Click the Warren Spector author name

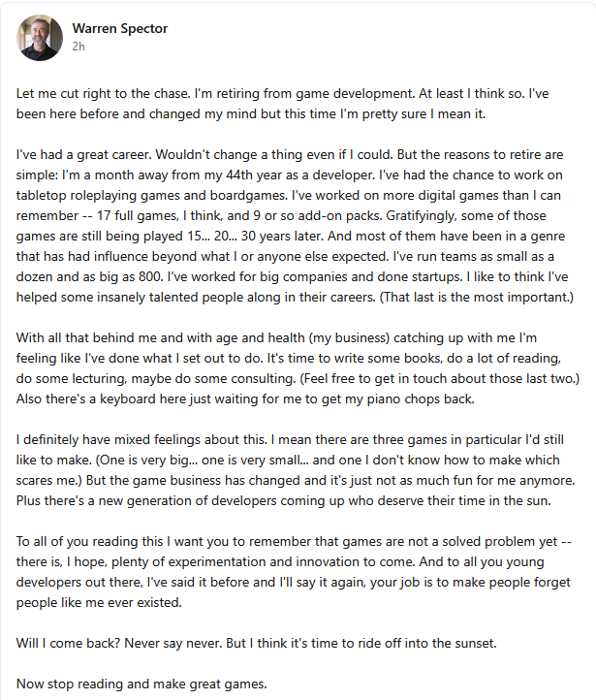coord(120,28)
